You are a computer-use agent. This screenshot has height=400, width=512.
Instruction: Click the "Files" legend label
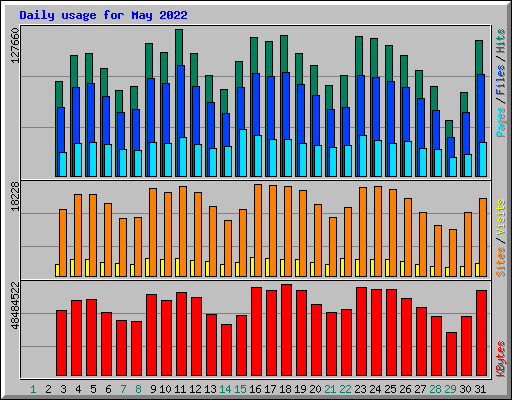500,80
